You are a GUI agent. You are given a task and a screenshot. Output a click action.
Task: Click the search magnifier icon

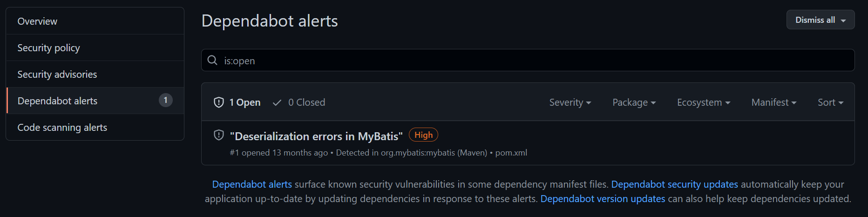212,61
